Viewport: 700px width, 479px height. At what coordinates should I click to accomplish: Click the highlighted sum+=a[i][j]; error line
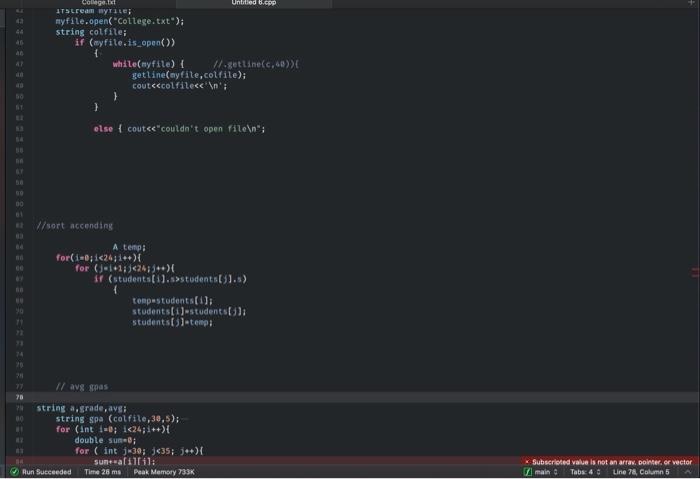pyautogui.click(x=125, y=462)
